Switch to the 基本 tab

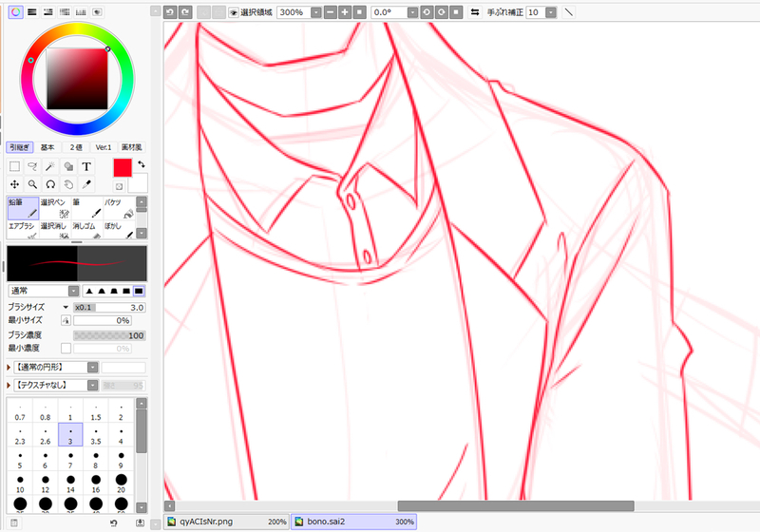[47, 147]
